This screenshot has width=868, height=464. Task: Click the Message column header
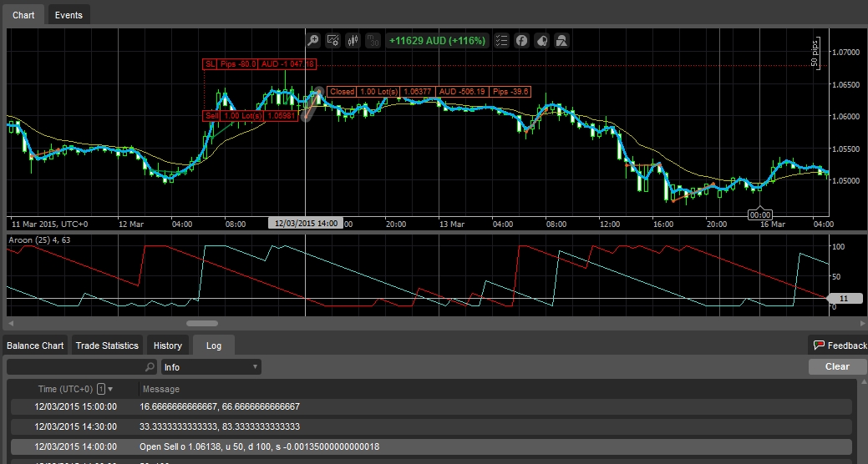point(161,389)
